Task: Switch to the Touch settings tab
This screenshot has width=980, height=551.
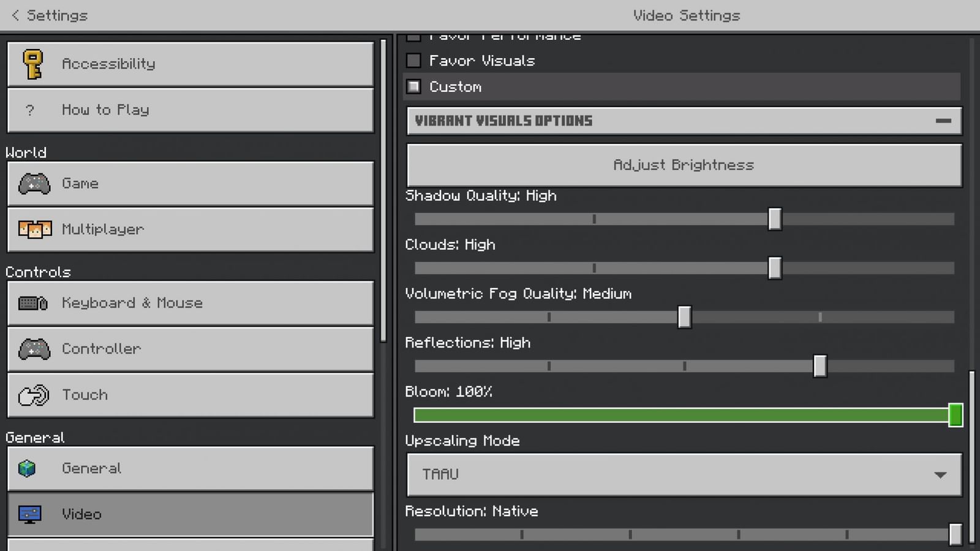Action: 190,395
